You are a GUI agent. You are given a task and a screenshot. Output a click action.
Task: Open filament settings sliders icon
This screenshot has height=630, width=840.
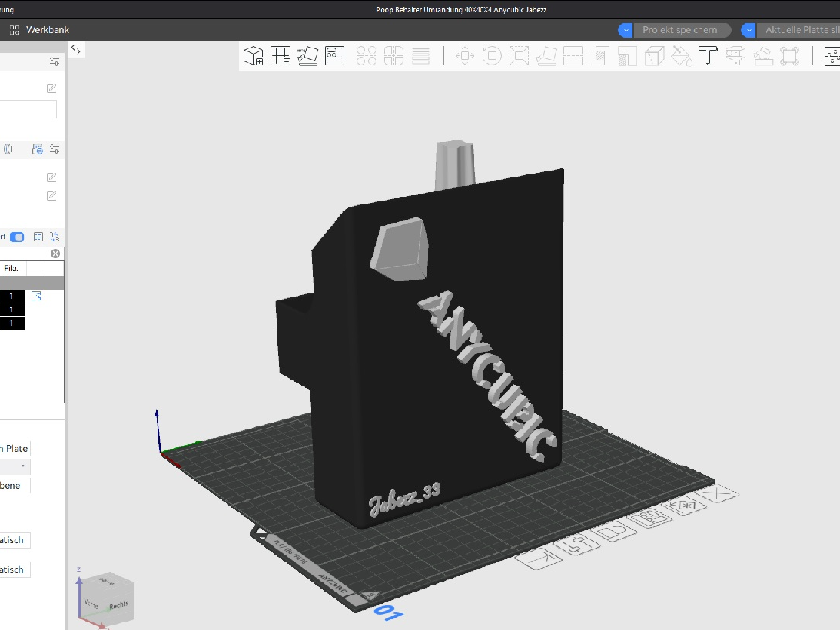click(55, 149)
